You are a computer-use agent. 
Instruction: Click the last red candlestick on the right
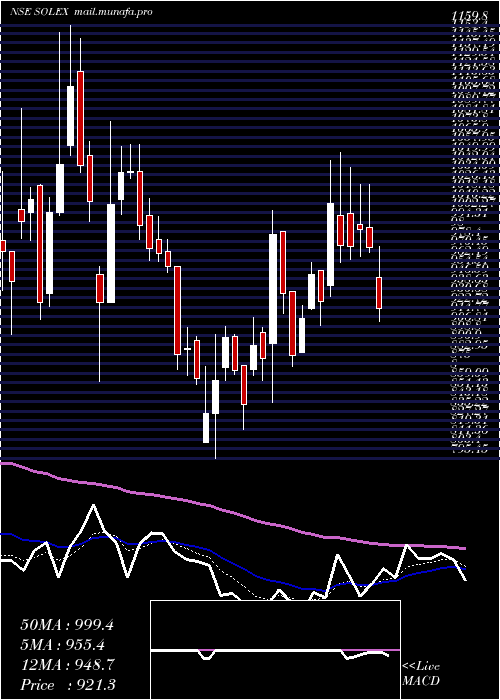(x=379, y=292)
